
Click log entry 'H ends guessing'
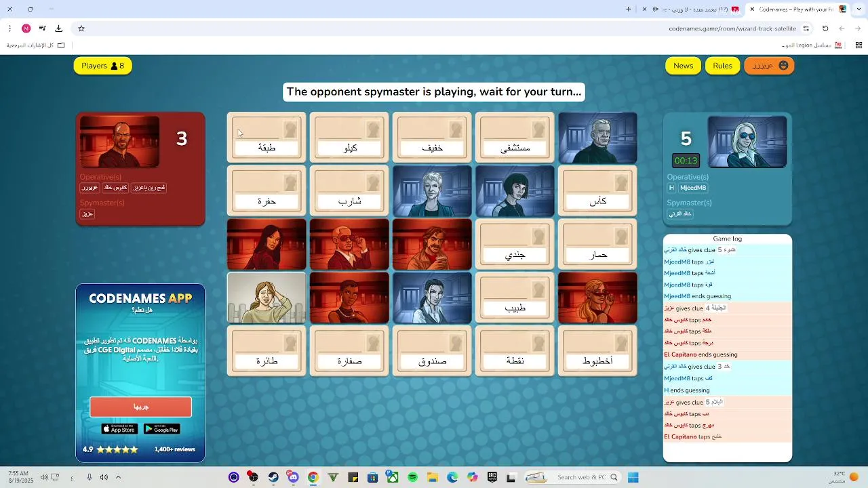687,390
